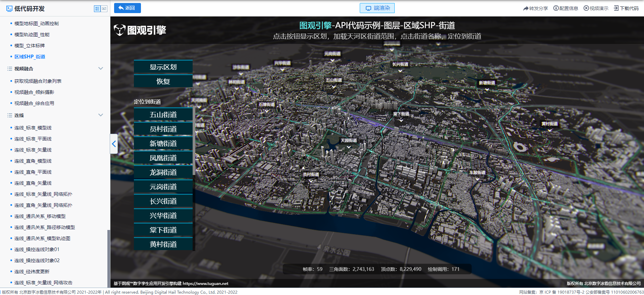Click 显示区划 button
The height and width of the screenshot is (295, 644).
click(163, 67)
